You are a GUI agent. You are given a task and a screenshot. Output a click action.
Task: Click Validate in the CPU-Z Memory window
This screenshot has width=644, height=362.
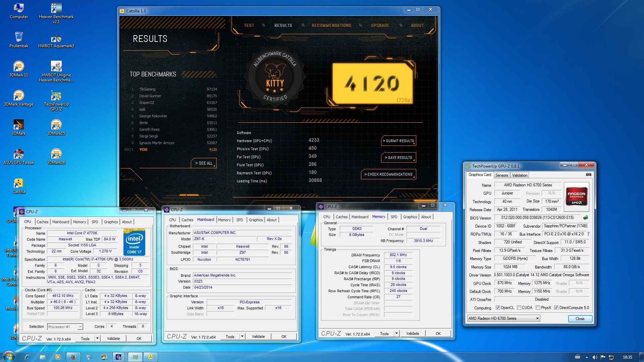(412, 334)
